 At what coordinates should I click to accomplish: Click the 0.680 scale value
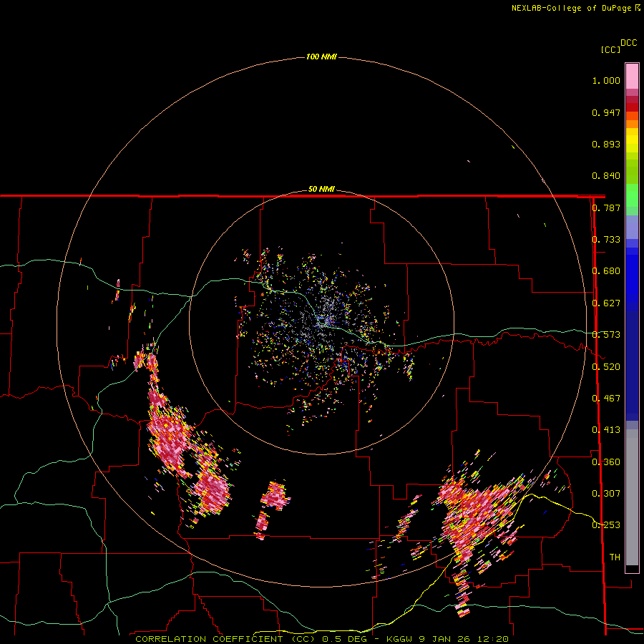[606, 271]
